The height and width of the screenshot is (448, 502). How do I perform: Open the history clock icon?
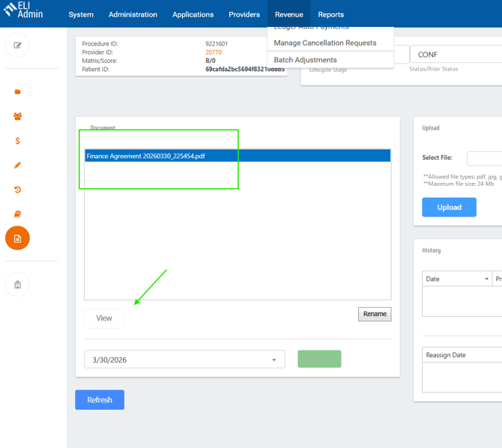[17, 190]
